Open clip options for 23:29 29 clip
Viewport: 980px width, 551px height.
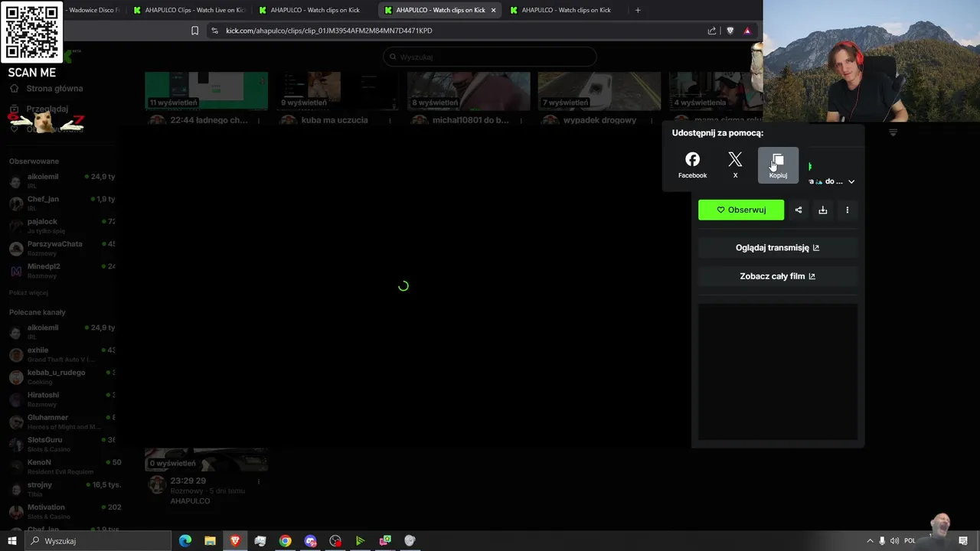click(x=259, y=481)
